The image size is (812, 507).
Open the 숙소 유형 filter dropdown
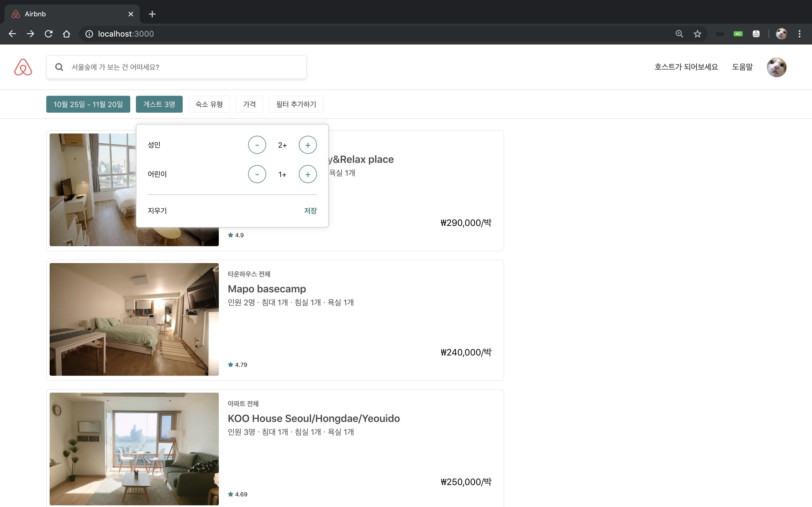209,104
